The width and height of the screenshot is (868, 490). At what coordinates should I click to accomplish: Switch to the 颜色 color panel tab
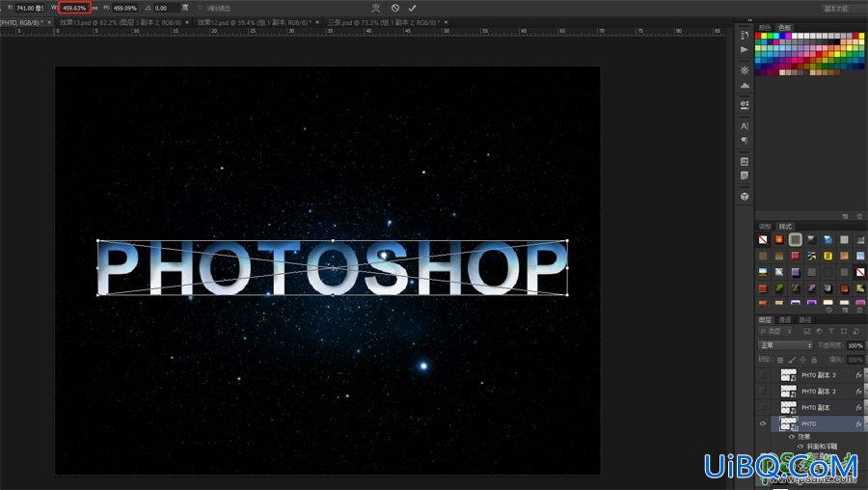click(x=765, y=27)
